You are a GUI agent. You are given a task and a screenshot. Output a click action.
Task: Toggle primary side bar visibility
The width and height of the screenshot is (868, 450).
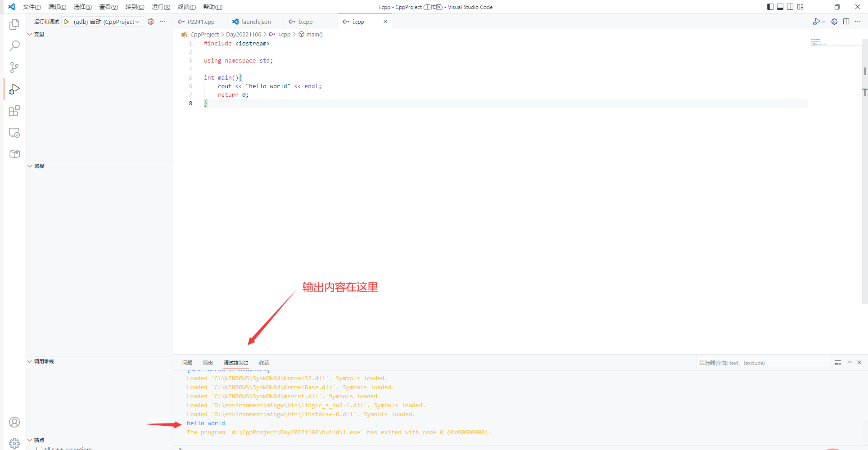(x=770, y=7)
